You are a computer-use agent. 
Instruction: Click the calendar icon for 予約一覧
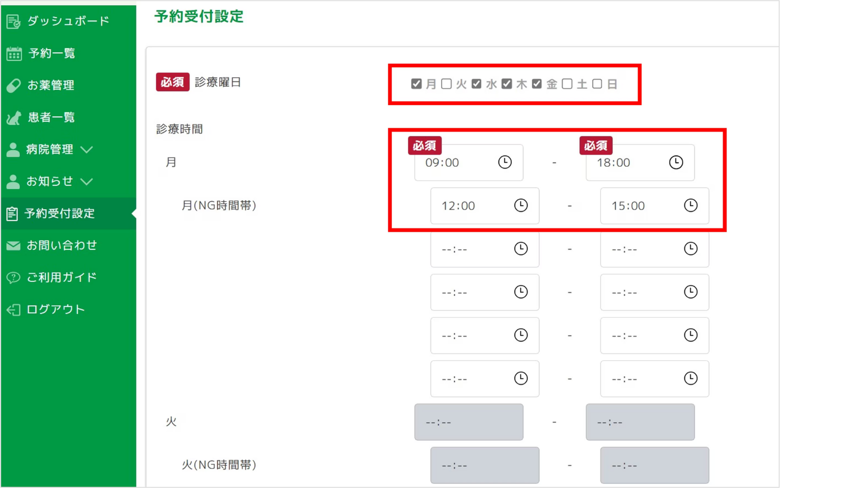point(14,54)
